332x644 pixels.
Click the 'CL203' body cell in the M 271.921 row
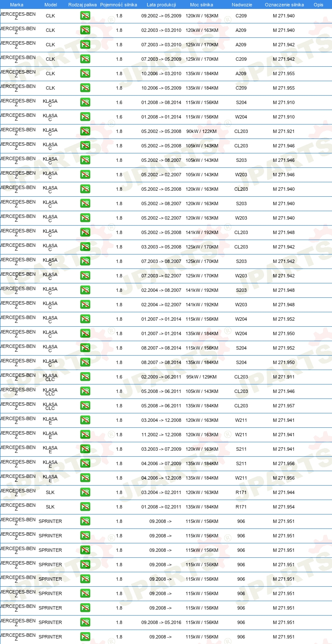click(241, 132)
